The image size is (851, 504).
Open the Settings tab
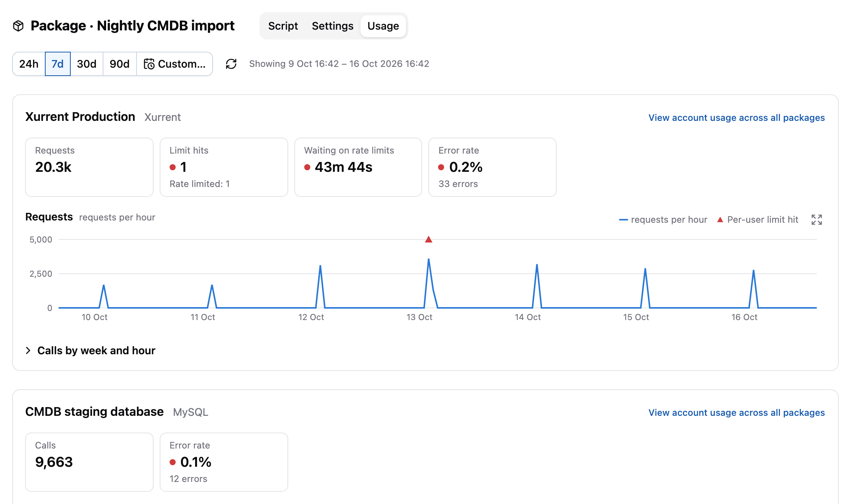pyautogui.click(x=332, y=26)
